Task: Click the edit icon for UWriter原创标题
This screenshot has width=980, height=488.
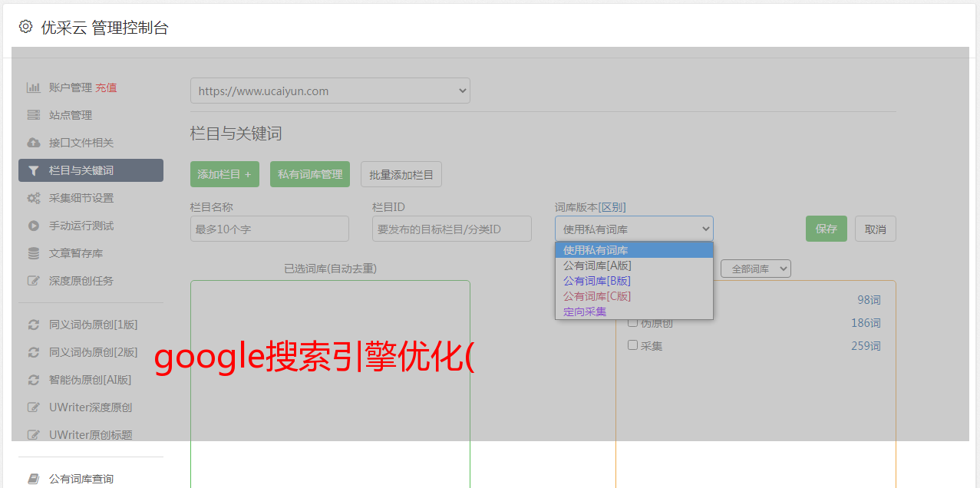Action: pyautogui.click(x=33, y=435)
